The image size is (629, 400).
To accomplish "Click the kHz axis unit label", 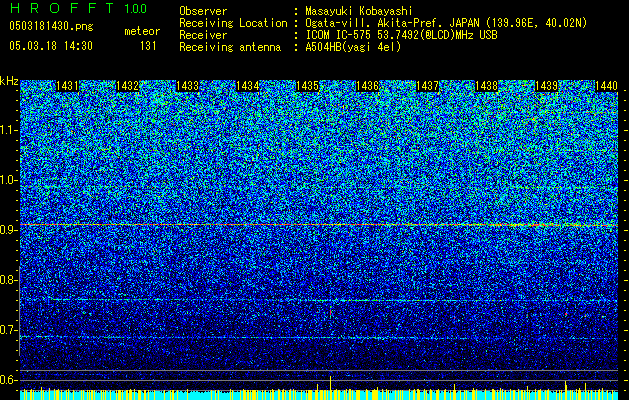I will pos(9,81).
